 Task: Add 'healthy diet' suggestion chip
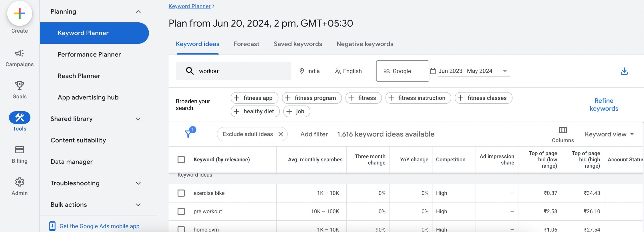point(255,111)
